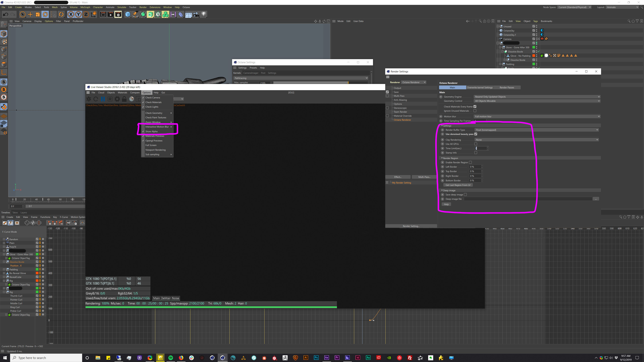Enable Stamp Info checkbox
Viewport: 644px width, 362px height.
pos(476,153)
